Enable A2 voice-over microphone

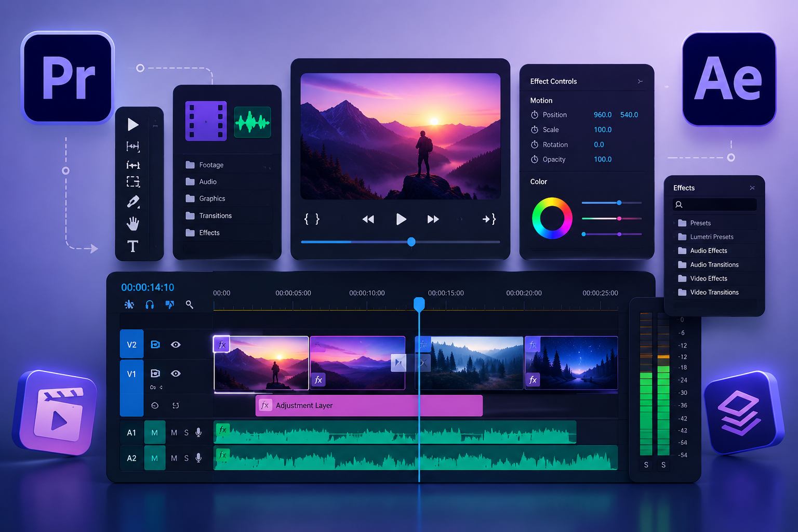(x=198, y=458)
